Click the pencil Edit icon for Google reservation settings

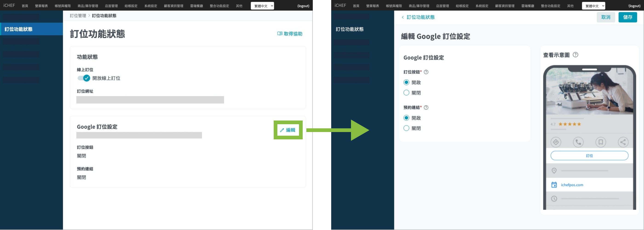coord(282,130)
